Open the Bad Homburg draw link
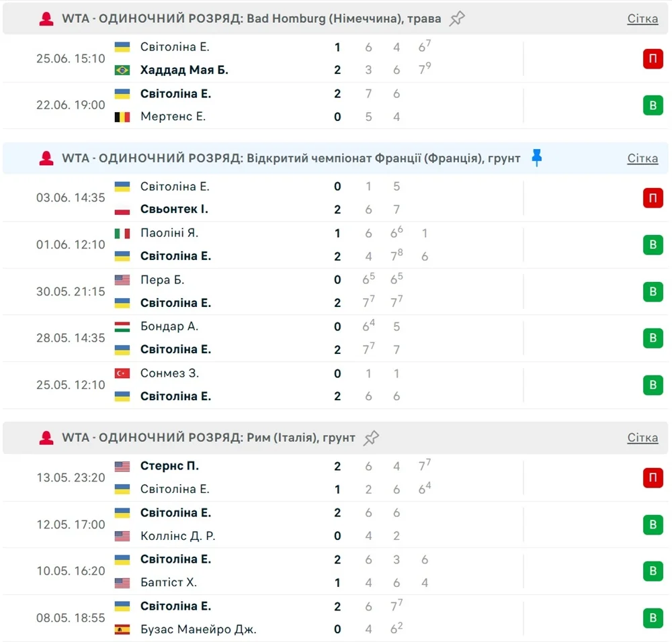The image size is (672, 642). click(x=642, y=19)
